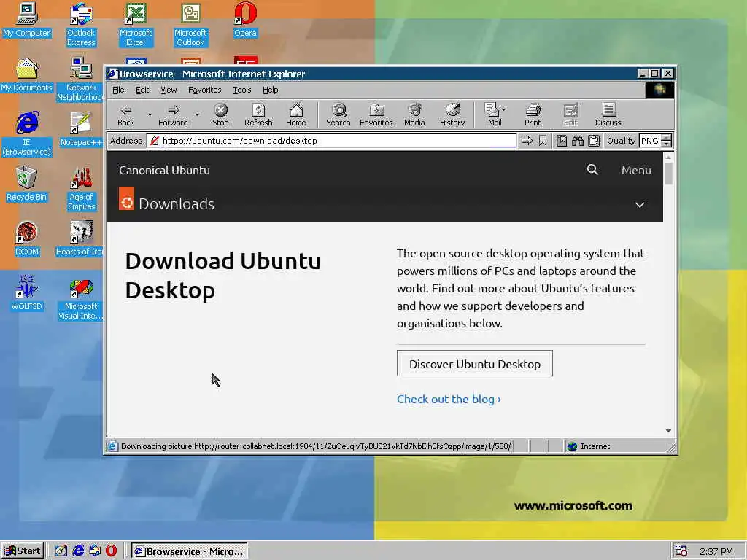Click in the address bar URL field
747x560 pixels.
coord(332,141)
